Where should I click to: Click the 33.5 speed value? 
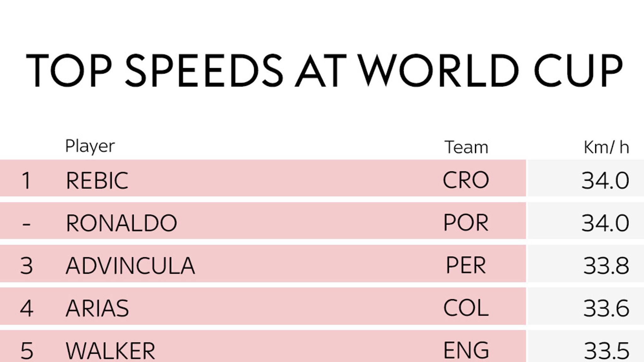(607, 351)
